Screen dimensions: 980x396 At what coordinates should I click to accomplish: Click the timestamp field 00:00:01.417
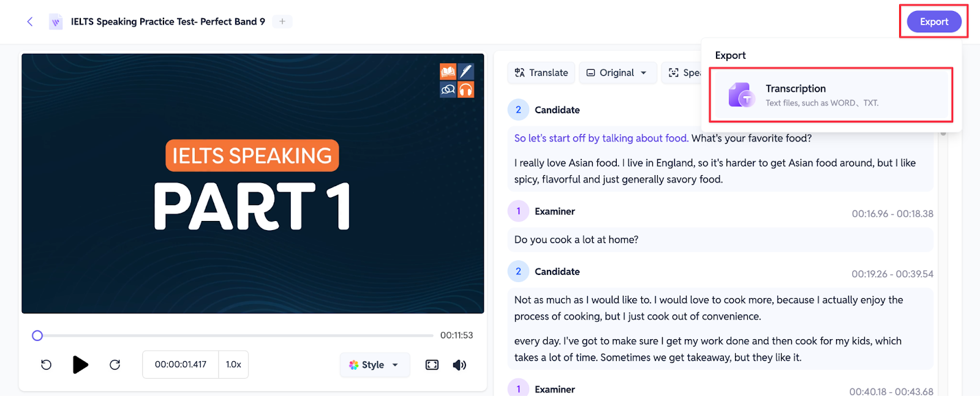point(181,365)
